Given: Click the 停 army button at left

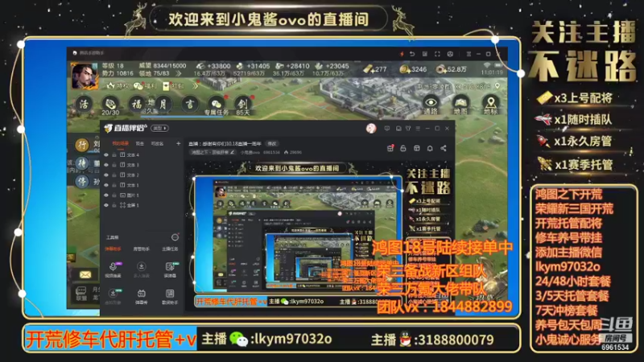Looking at the screenshot, I should [82, 181].
